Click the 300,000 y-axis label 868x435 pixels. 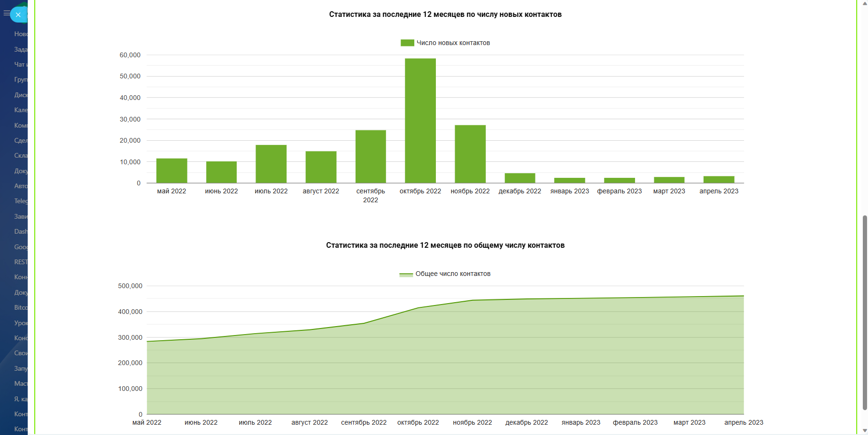click(130, 337)
